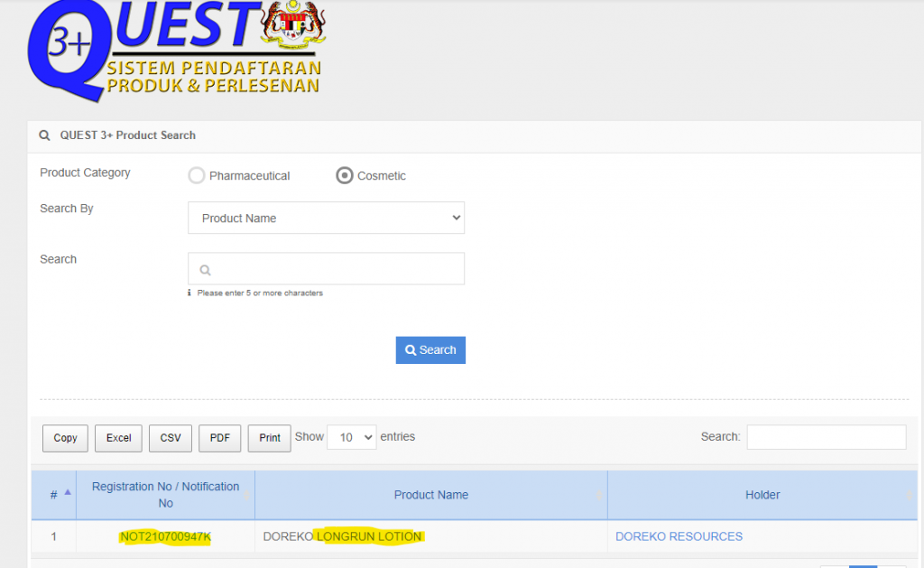
Task: Focus the table filter Search box
Action: coord(826,437)
